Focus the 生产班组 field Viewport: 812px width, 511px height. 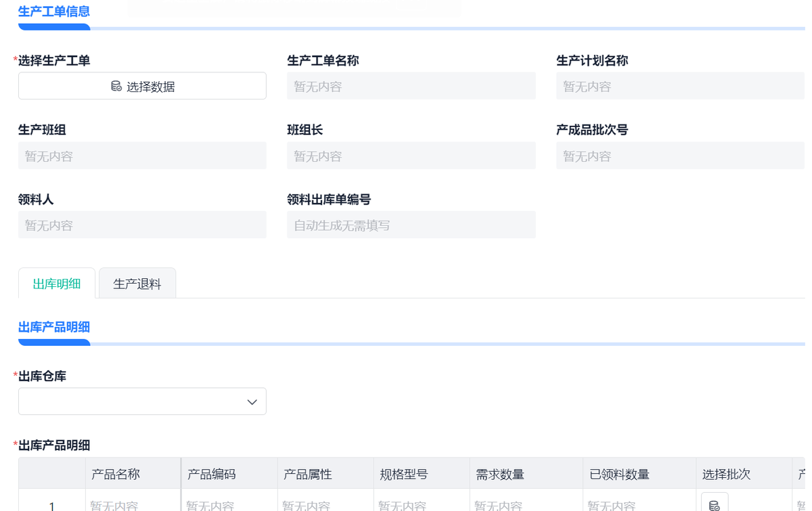click(x=142, y=156)
